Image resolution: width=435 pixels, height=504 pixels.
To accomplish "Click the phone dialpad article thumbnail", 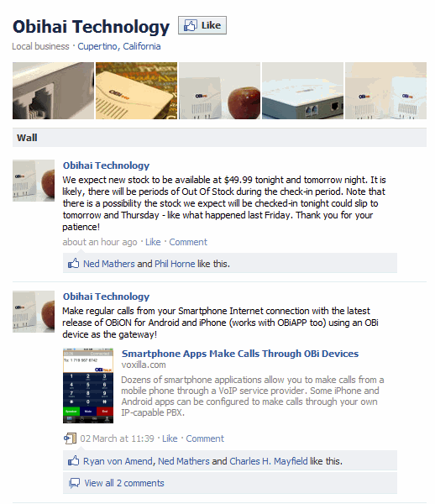I will click(x=88, y=386).
